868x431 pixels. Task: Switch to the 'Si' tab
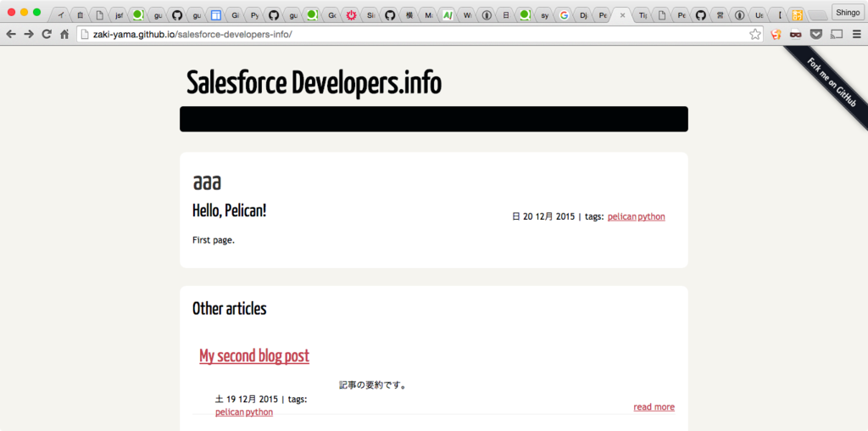tap(370, 15)
